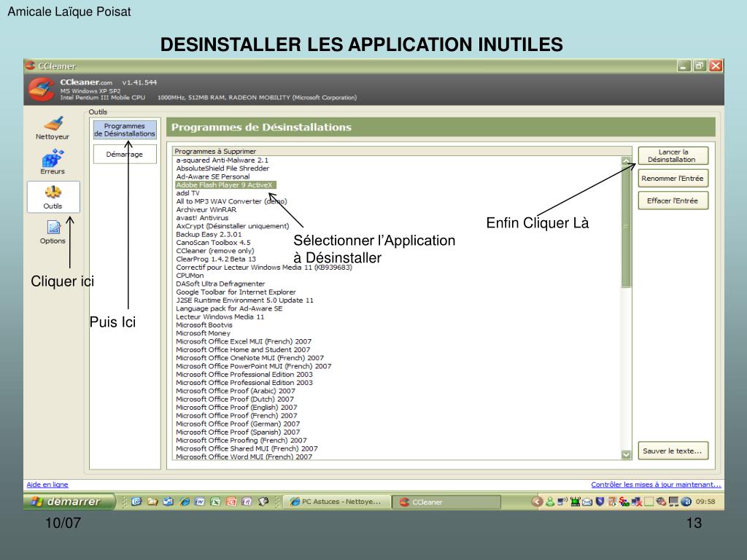
Task: Click Renommer l'Entrée button
Action: 673,178
